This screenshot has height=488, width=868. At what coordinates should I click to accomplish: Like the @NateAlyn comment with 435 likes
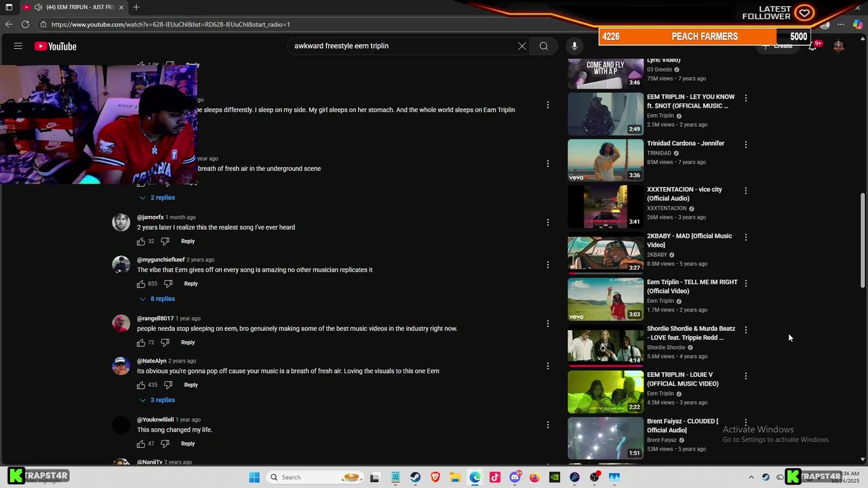[x=141, y=385]
